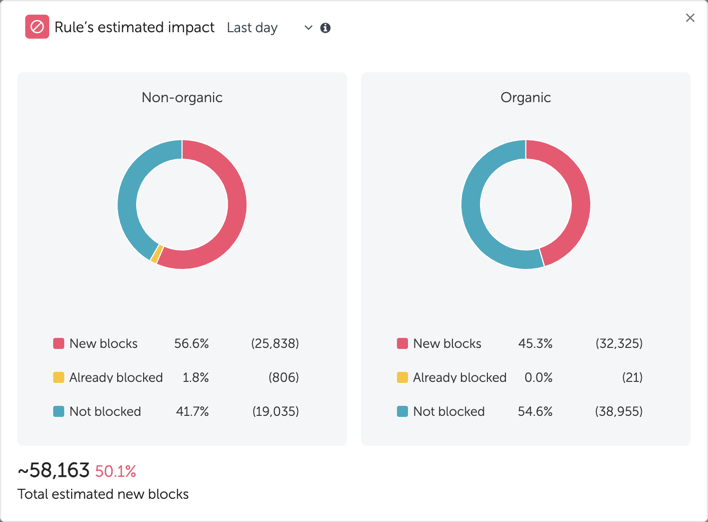The image size is (708, 522).
Task: Click Non-organic Not blocked blue swatch
Action: coord(58,411)
